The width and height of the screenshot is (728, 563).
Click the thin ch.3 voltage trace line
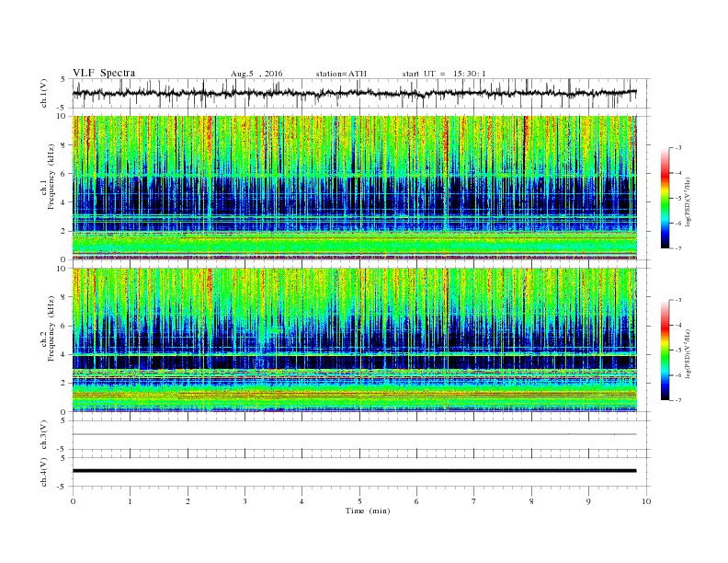(354, 434)
